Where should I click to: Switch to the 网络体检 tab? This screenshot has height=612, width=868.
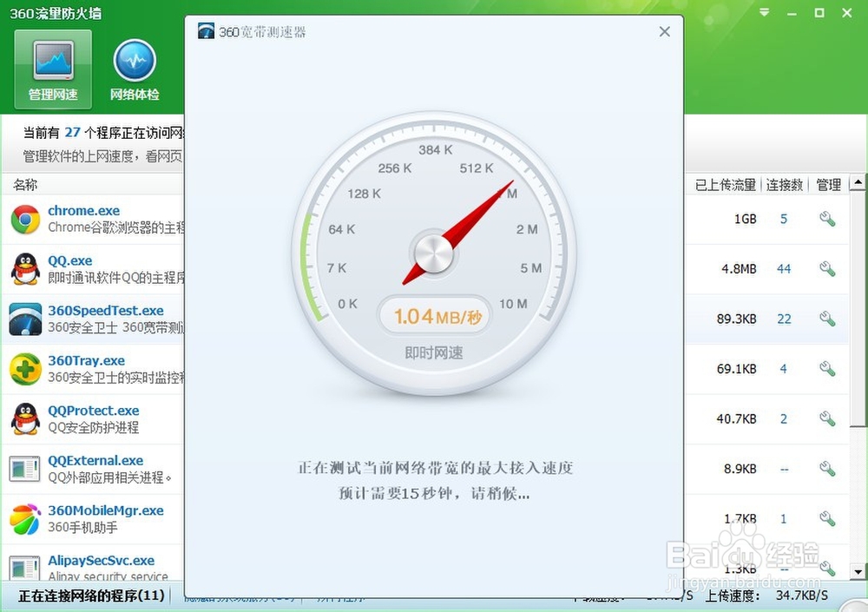point(135,68)
